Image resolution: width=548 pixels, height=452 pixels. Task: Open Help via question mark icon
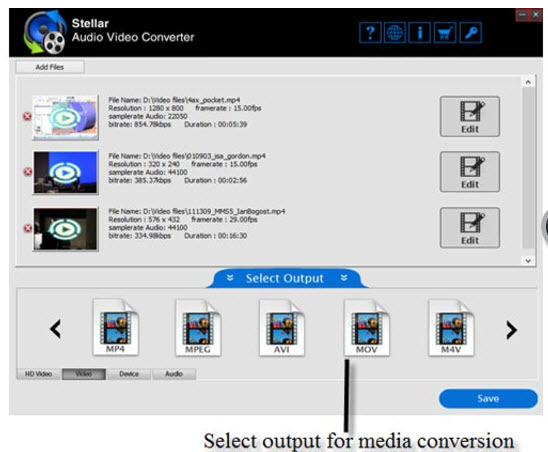click(x=370, y=33)
